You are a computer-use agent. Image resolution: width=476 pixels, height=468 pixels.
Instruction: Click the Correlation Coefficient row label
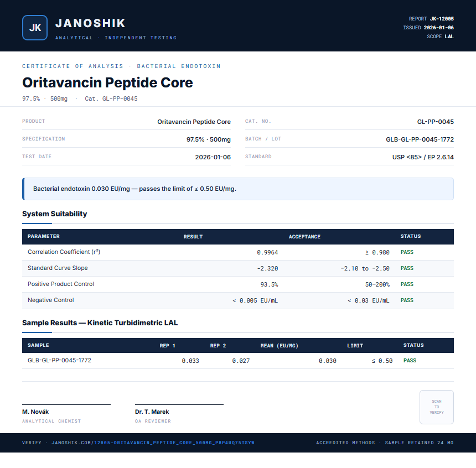point(64,252)
